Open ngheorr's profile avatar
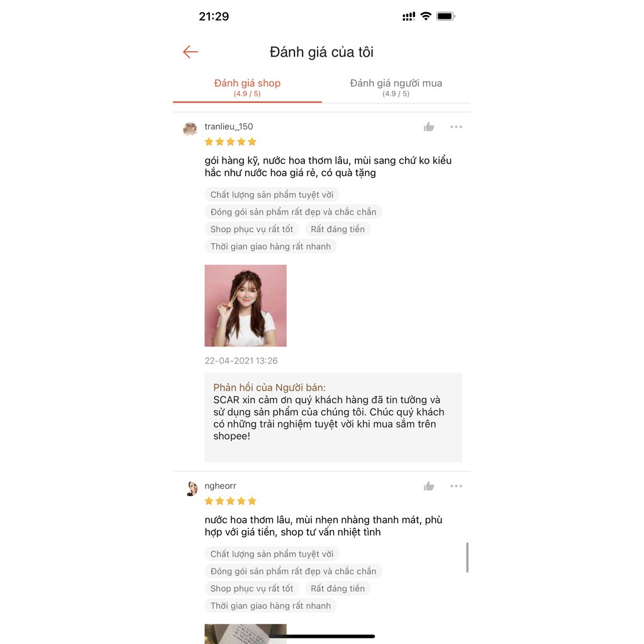The image size is (644, 644). tap(191, 489)
